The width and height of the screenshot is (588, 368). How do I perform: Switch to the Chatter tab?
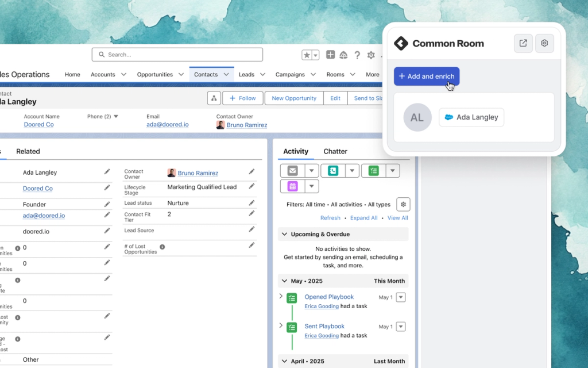click(x=335, y=151)
